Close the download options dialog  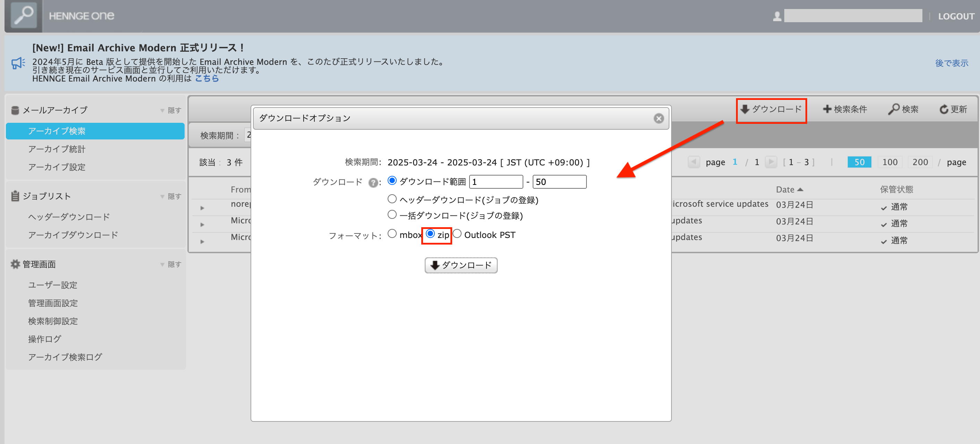pyautogui.click(x=659, y=118)
